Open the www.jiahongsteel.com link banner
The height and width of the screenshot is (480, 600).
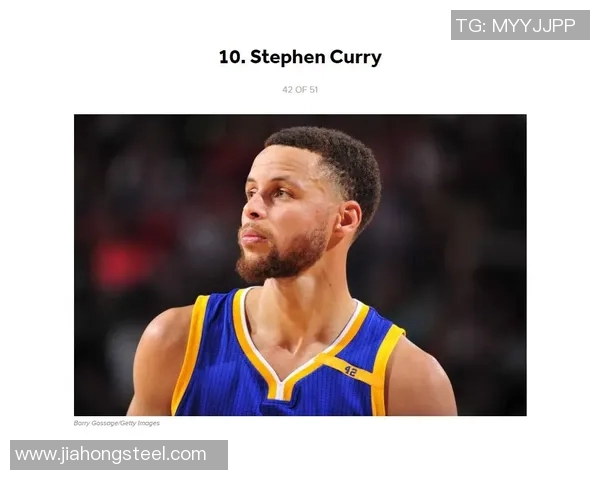coord(119,455)
